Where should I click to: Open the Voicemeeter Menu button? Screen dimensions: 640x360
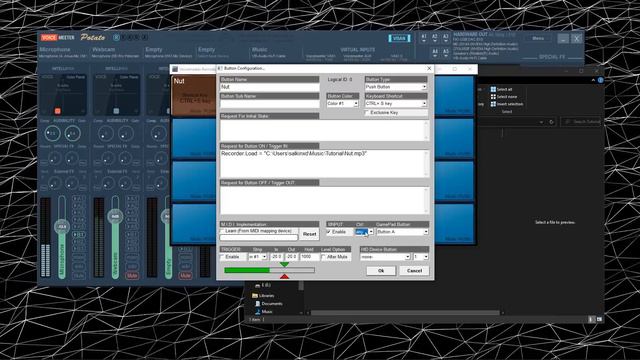(538, 38)
